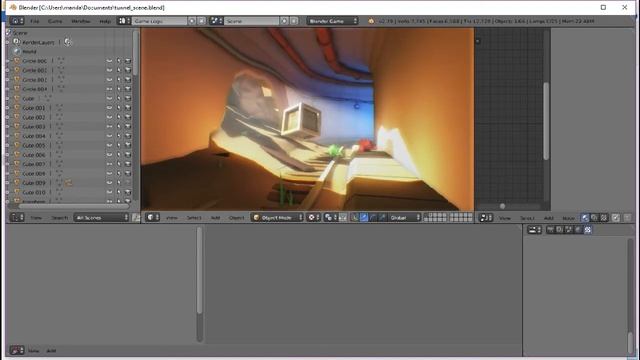Click the Blender logo in the info header
Viewport: 640px width, 360px height.
point(371,21)
